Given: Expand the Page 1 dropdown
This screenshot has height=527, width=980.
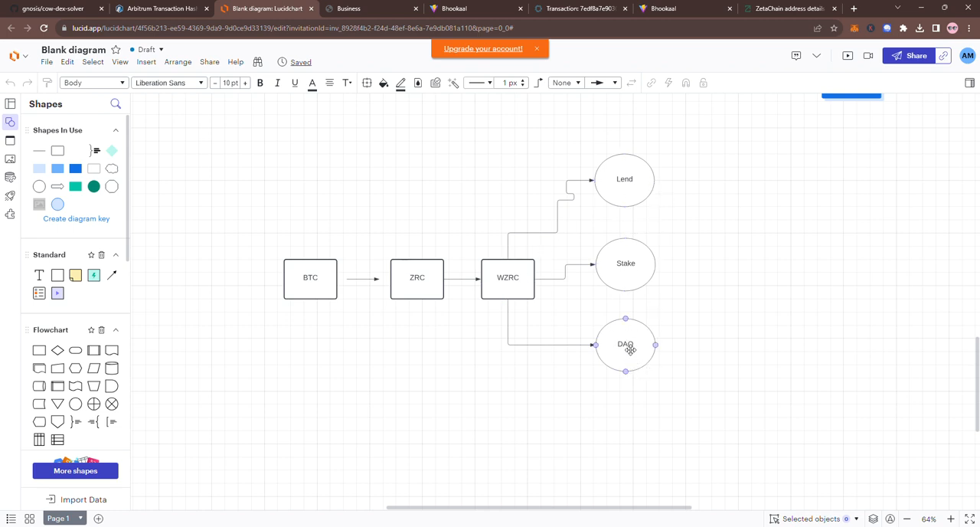Looking at the screenshot, I should (80, 519).
